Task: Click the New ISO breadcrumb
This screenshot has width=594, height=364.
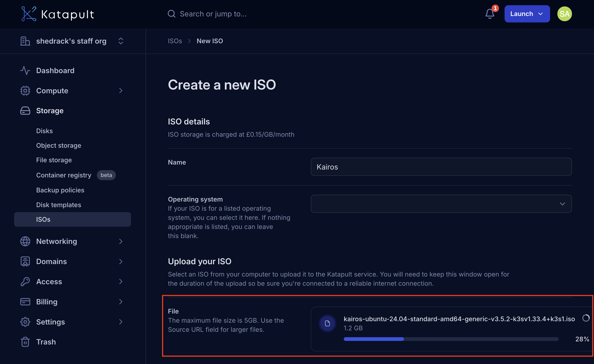Action: (x=210, y=41)
